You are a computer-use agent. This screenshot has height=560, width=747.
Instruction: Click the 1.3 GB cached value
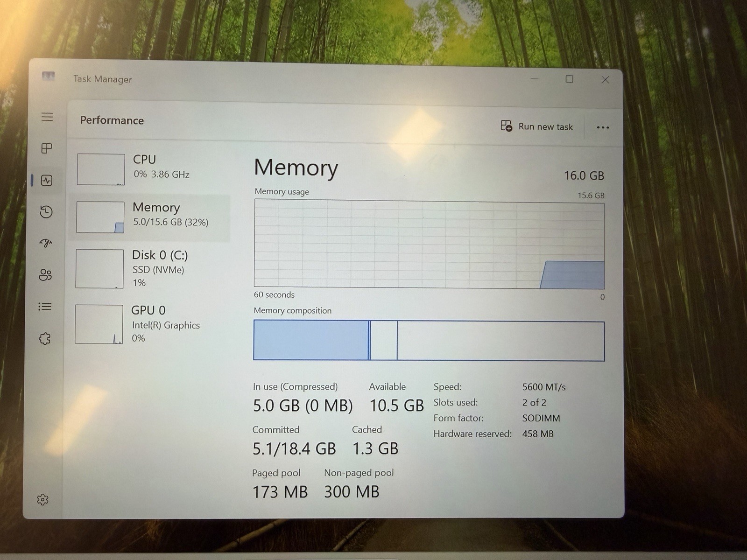[375, 449]
